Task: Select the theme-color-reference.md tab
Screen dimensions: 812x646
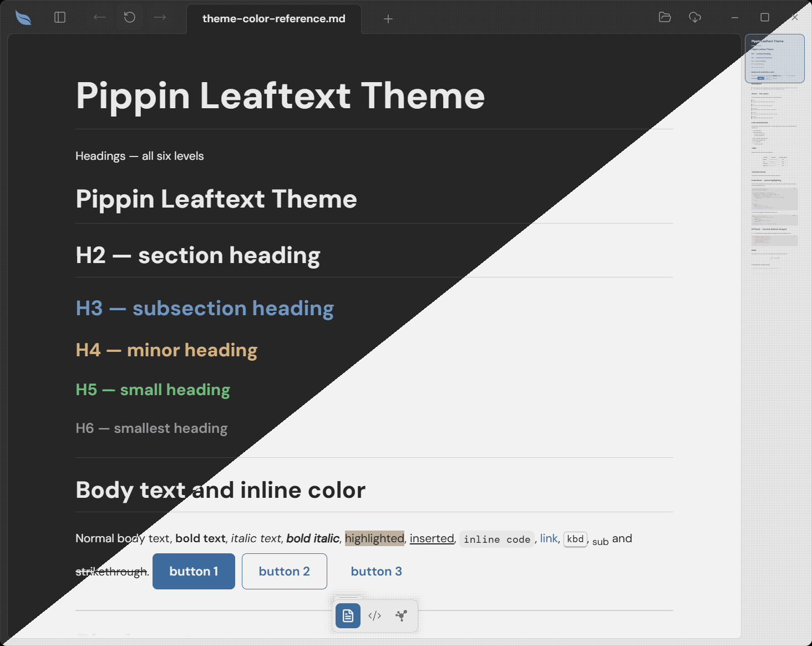Action: [274, 19]
